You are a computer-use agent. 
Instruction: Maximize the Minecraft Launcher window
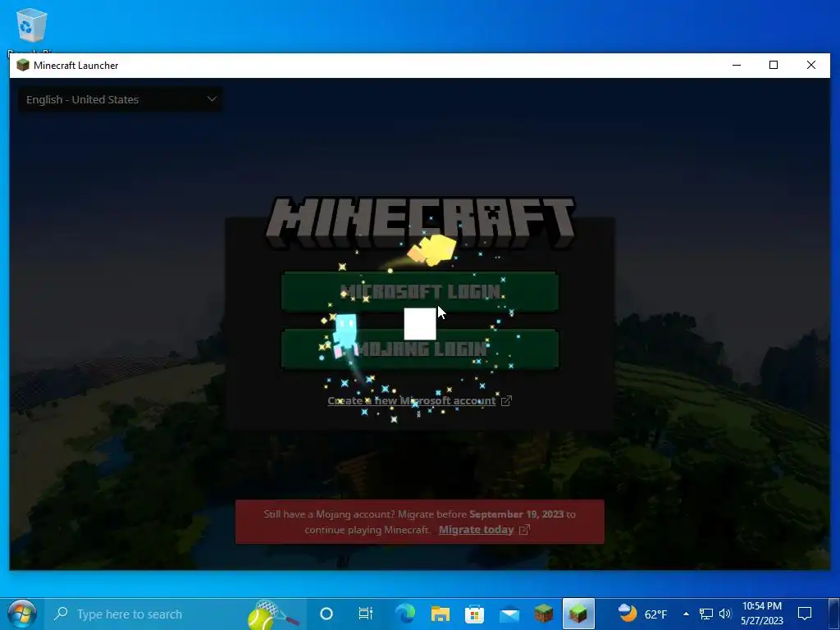pyautogui.click(x=773, y=65)
